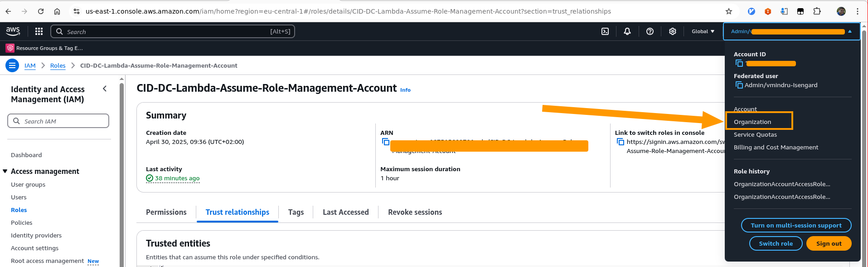
Task: Open User groups in side navigation
Action: coord(28,184)
